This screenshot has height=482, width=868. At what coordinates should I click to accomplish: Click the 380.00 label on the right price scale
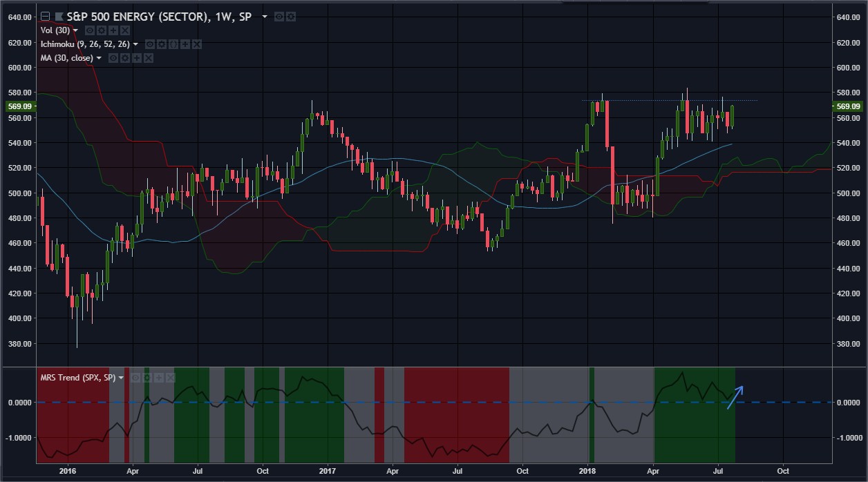(x=848, y=344)
